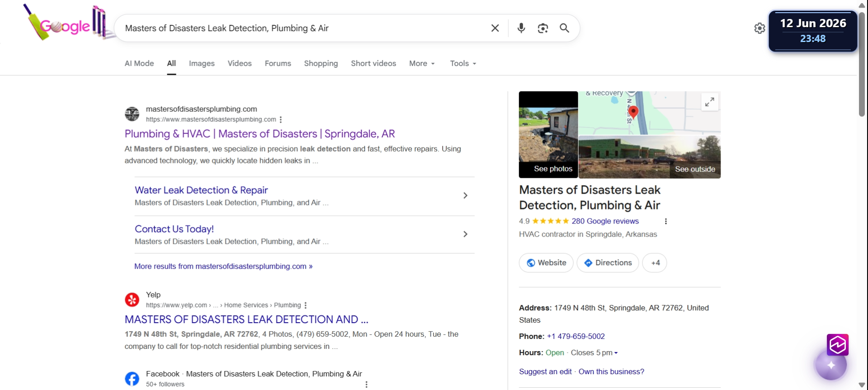868x390 pixels.
Task: Click the business panel title text
Action: click(590, 198)
